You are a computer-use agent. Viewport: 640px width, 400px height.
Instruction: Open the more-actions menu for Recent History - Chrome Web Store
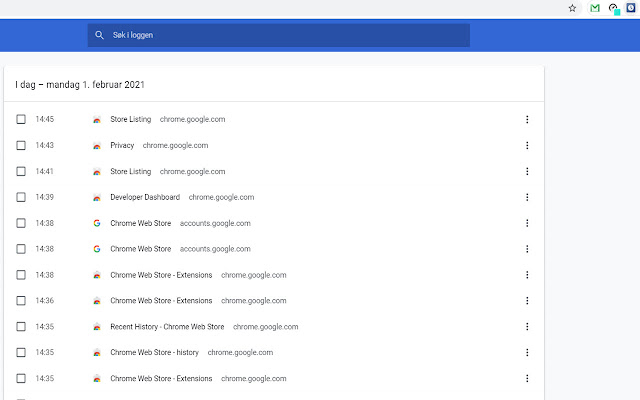(527, 327)
